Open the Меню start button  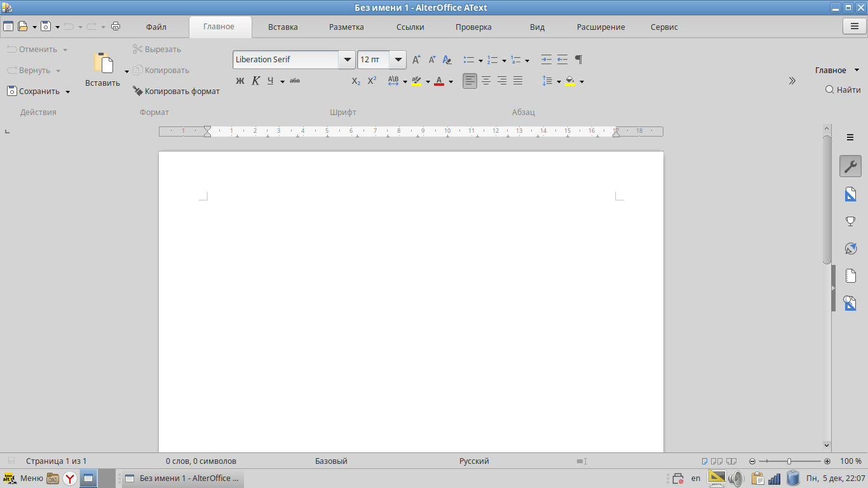pos(24,478)
